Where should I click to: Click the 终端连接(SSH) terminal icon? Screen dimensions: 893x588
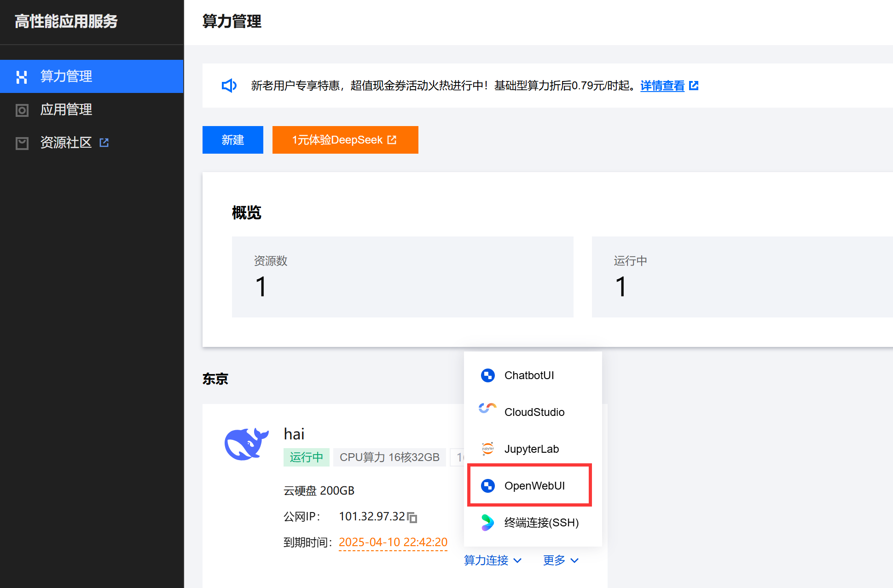click(487, 523)
